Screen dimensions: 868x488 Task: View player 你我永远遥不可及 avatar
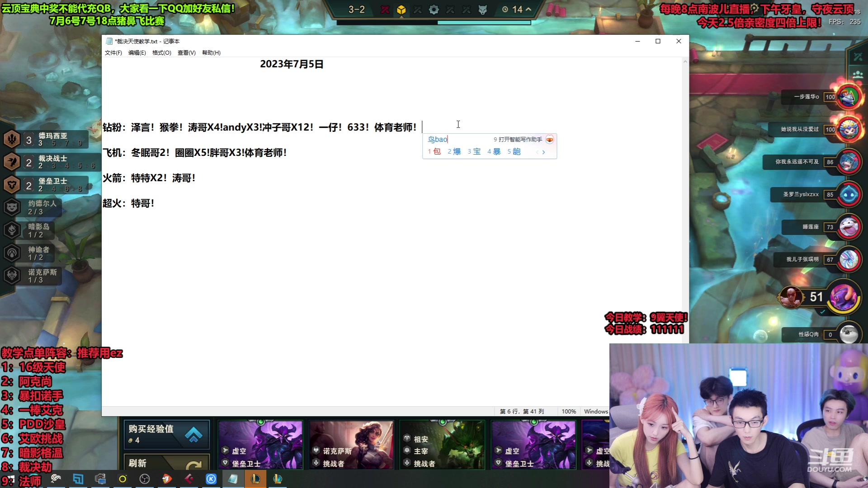click(x=849, y=162)
